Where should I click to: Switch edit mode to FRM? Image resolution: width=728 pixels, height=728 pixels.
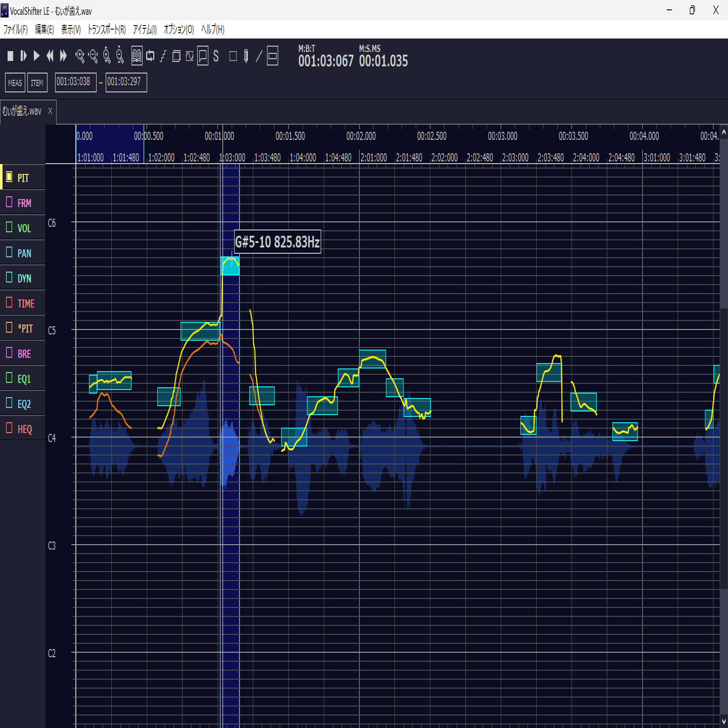(23, 203)
